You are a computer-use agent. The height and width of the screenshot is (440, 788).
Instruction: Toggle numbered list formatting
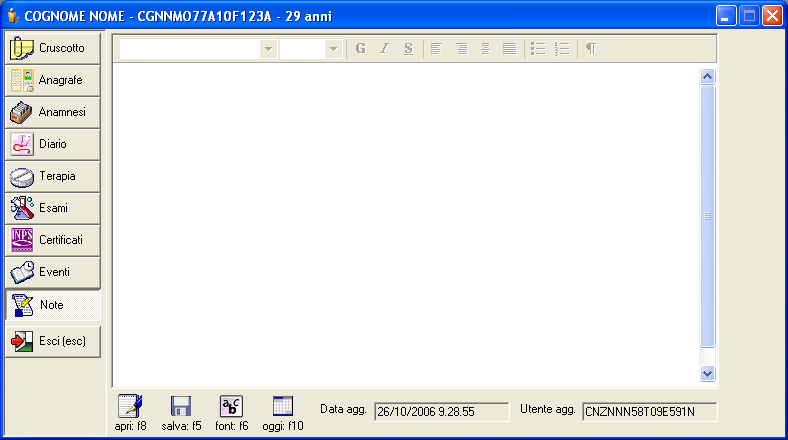click(561, 48)
